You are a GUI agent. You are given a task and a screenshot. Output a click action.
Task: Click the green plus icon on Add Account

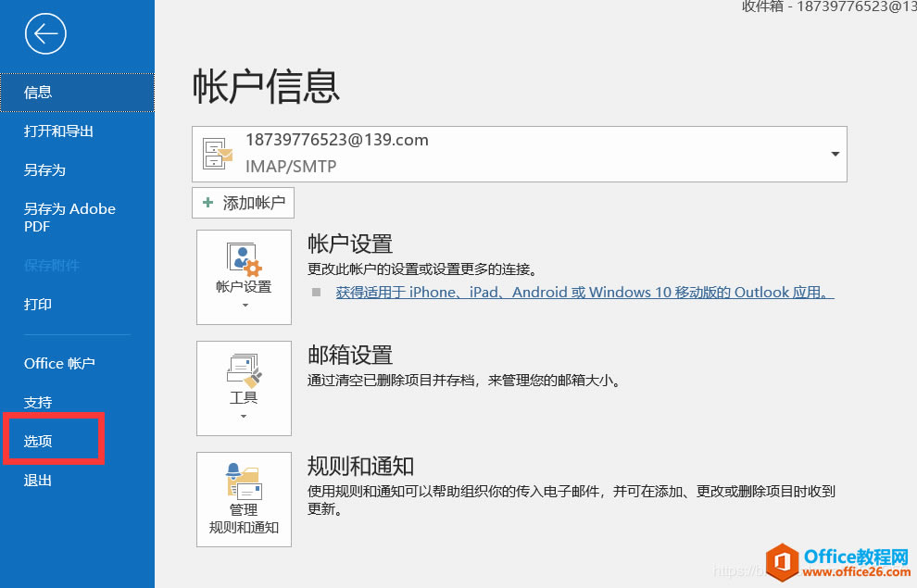[207, 203]
